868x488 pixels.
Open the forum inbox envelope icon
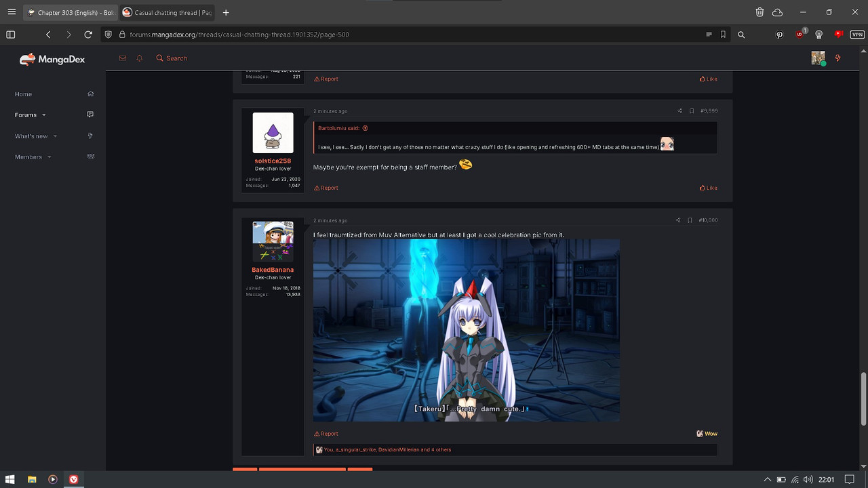pyautogui.click(x=123, y=58)
